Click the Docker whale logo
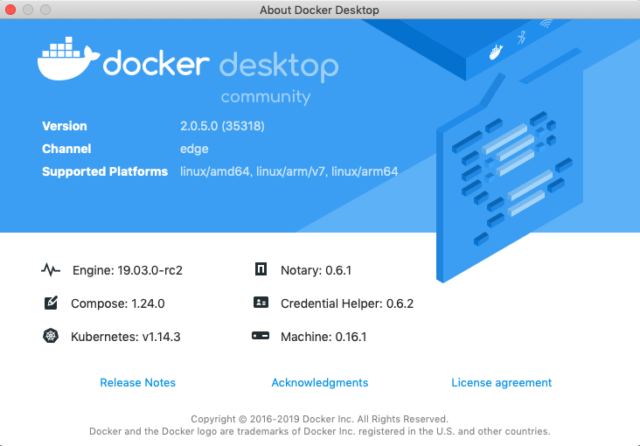The height and width of the screenshot is (446, 640). [x=69, y=59]
